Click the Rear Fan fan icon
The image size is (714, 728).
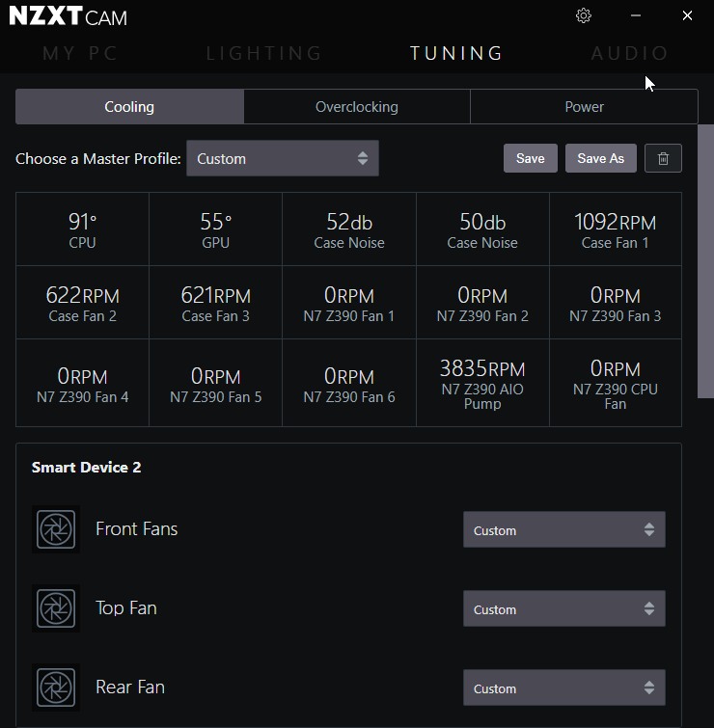click(56, 688)
